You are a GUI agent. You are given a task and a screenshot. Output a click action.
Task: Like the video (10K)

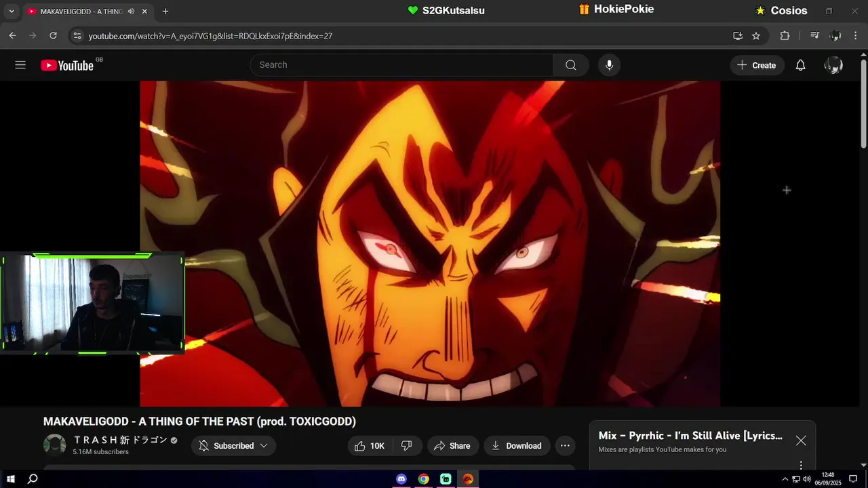(x=370, y=446)
